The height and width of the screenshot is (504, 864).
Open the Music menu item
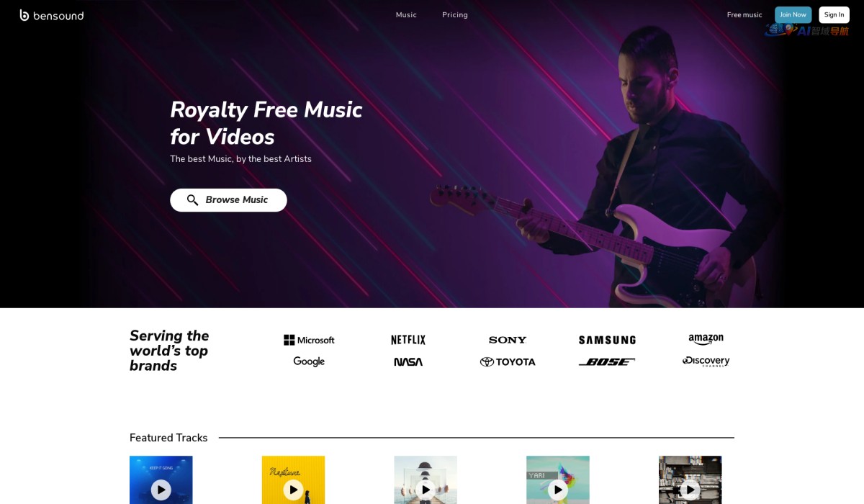(406, 15)
